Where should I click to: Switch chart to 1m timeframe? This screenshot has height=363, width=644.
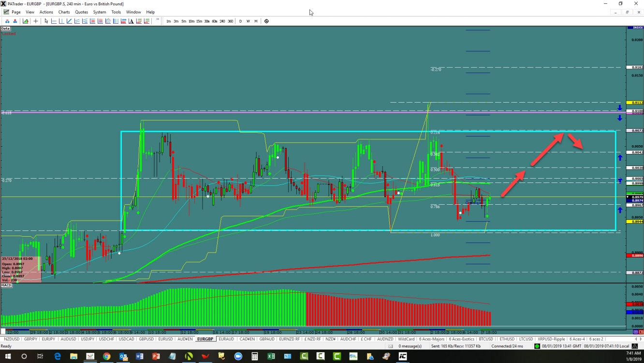(x=169, y=21)
